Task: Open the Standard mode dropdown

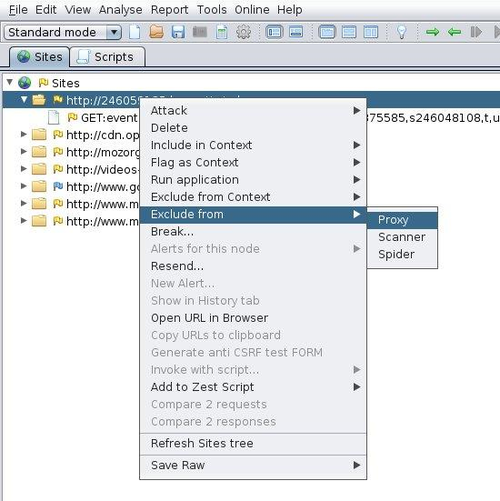Action: pyautogui.click(x=63, y=32)
